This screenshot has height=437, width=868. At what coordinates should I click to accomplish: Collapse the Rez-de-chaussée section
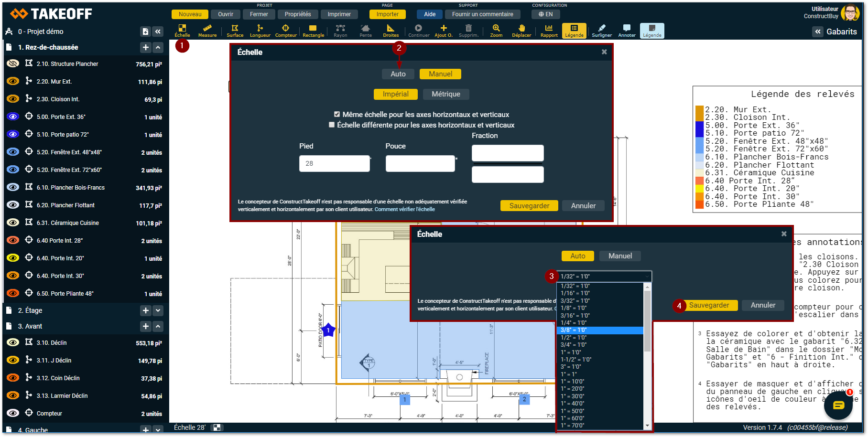pyautogui.click(x=158, y=47)
